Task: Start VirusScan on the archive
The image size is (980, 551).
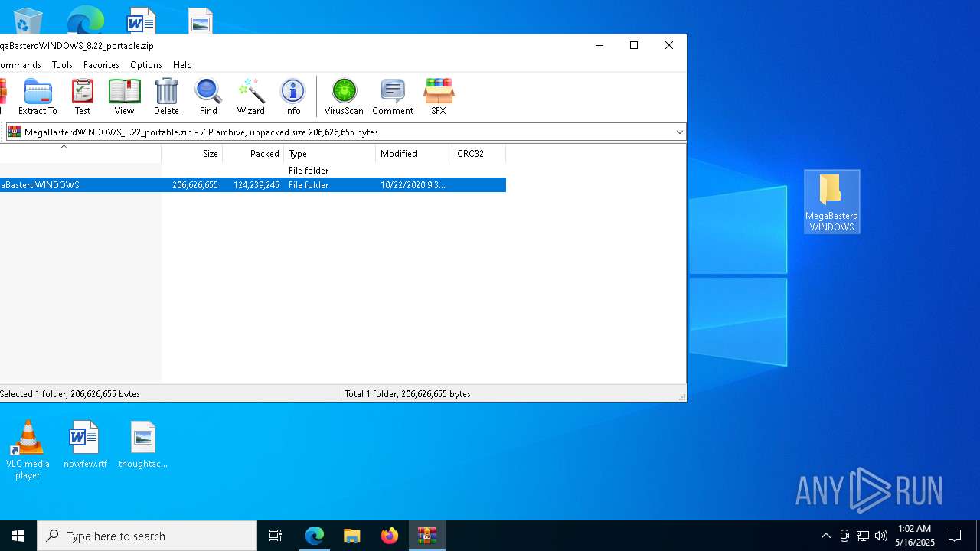Action: [x=344, y=96]
